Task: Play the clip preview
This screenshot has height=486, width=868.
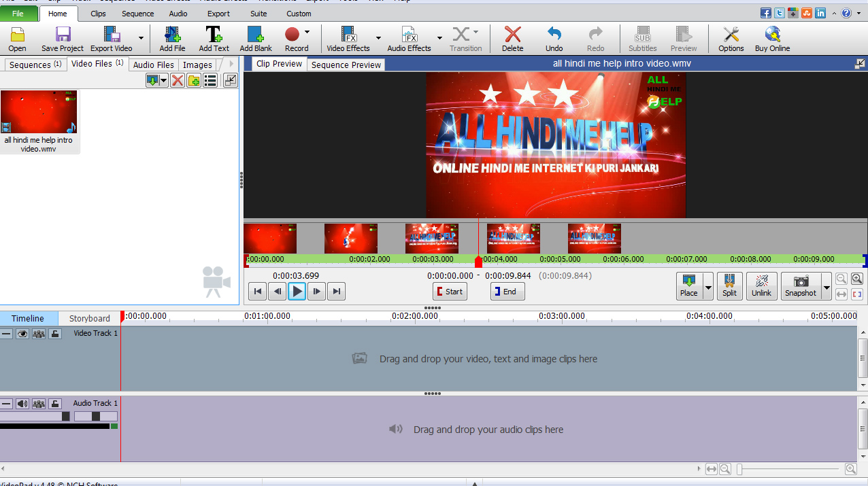Action: [x=297, y=292]
